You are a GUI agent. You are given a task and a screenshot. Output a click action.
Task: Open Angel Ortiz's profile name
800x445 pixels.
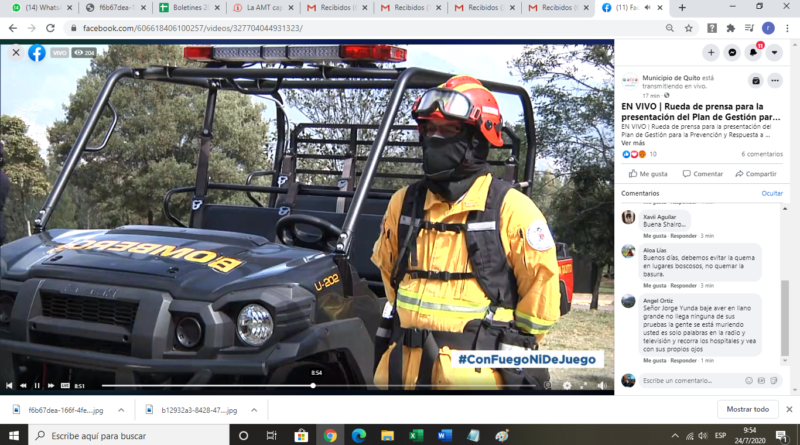[658, 301]
